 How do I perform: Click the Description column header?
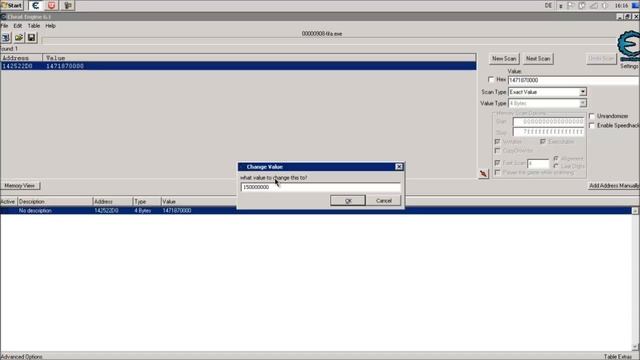pyautogui.click(x=55, y=202)
